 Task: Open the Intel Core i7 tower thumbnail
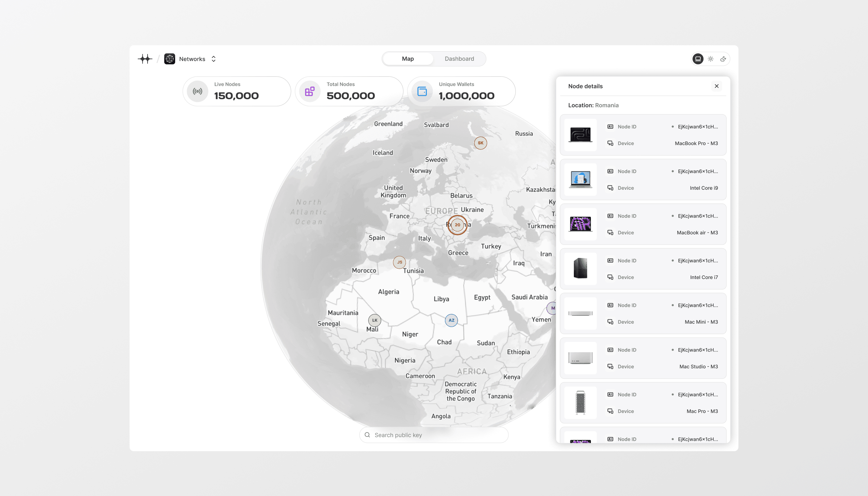click(581, 269)
